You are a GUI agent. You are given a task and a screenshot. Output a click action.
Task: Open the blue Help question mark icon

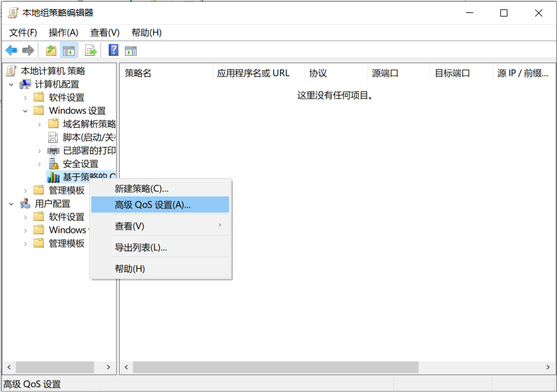113,50
